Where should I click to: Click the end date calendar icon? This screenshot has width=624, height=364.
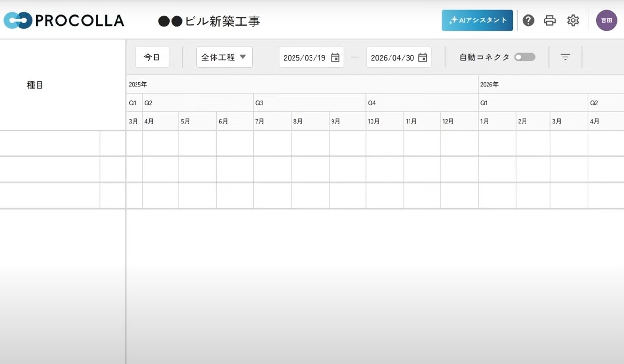click(423, 57)
